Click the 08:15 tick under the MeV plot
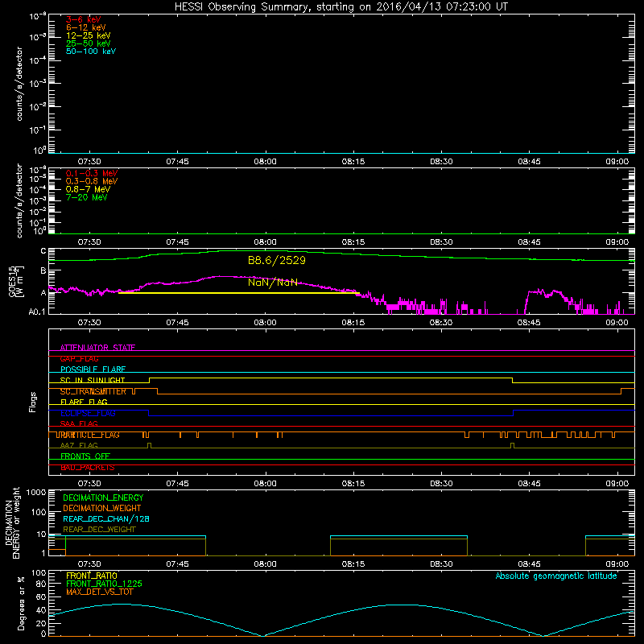This screenshot has height=644, width=644. [x=353, y=242]
